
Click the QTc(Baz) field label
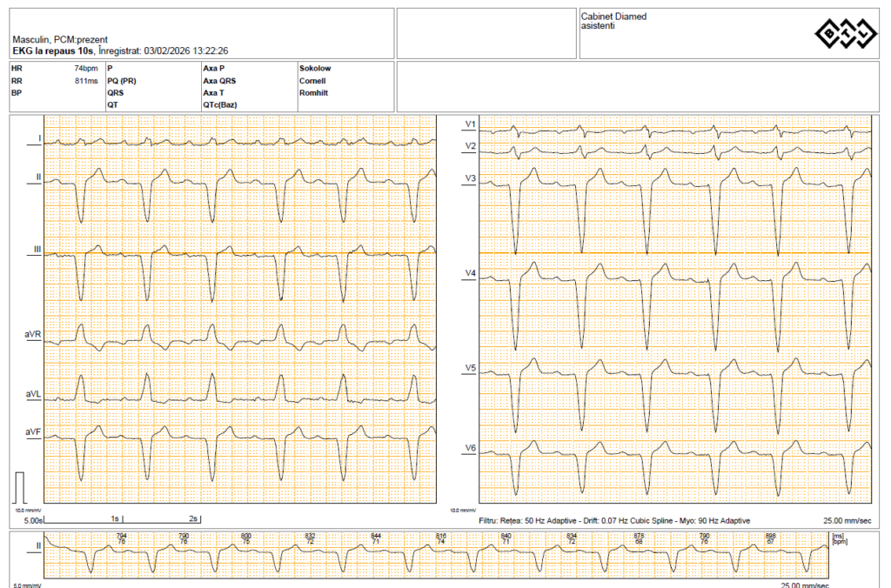coord(219,104)
